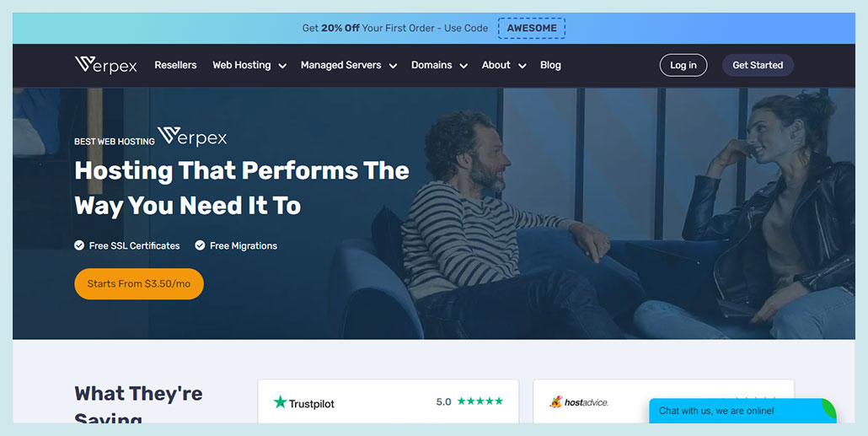Open the Web Hosting menu
Screen dimensions: 868x436
(x=242, y=65)
